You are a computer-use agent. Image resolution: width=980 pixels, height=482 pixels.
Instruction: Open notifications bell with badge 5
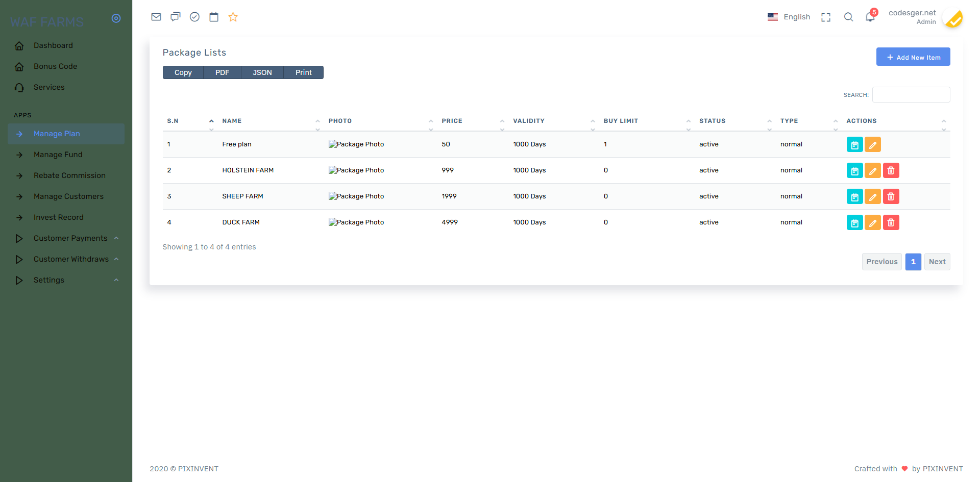pyautogui.click(x=871, y=16)
